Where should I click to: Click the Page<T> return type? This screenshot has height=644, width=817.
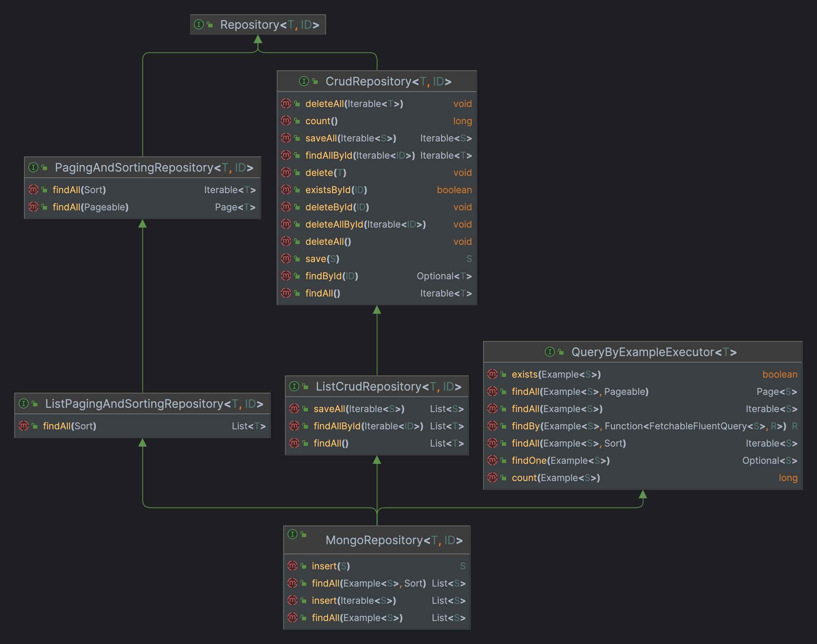[x=235, y=207]
